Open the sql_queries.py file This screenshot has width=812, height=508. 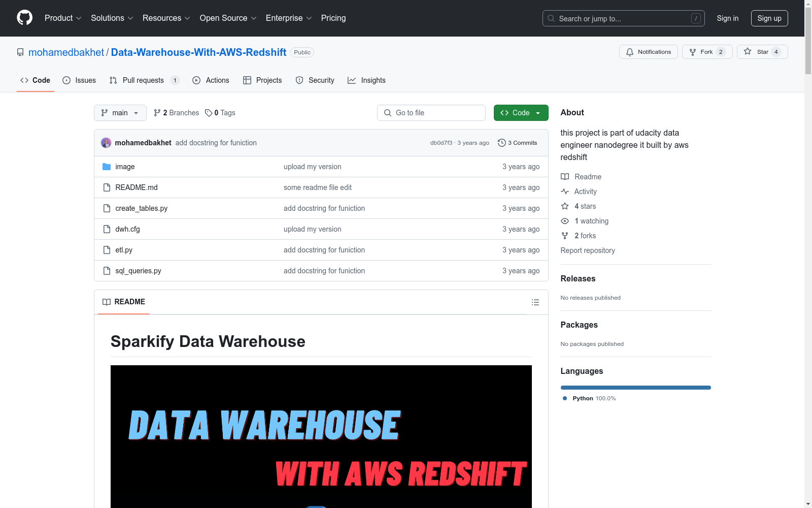(x=138, y=271)
